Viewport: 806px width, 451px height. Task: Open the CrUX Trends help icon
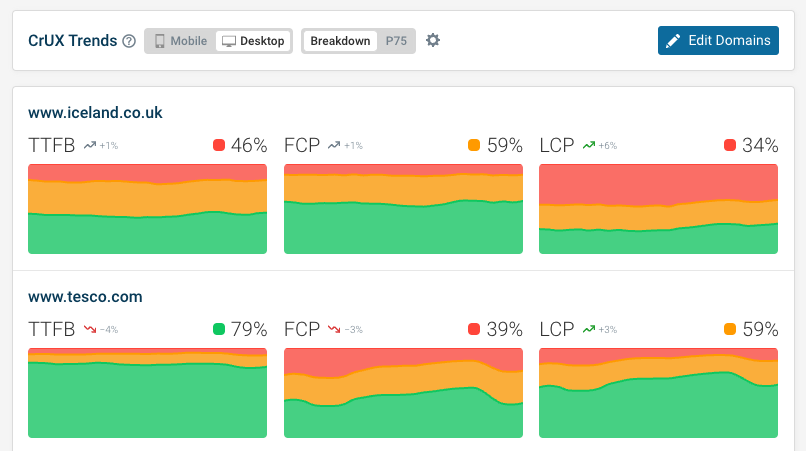(129, 41)
